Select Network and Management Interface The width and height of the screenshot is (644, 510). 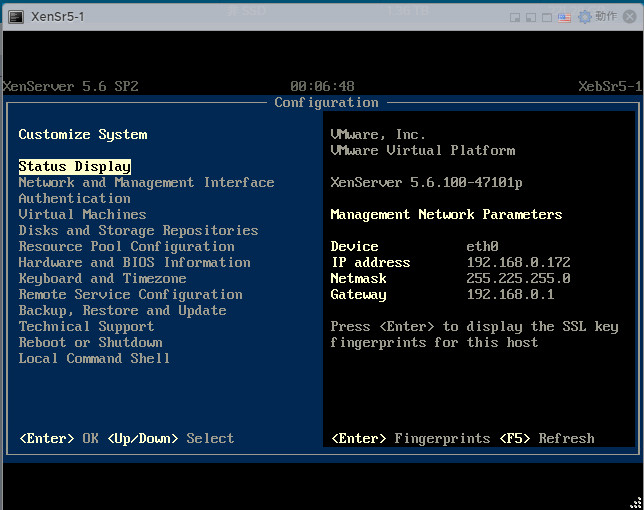tap(146, 182)
